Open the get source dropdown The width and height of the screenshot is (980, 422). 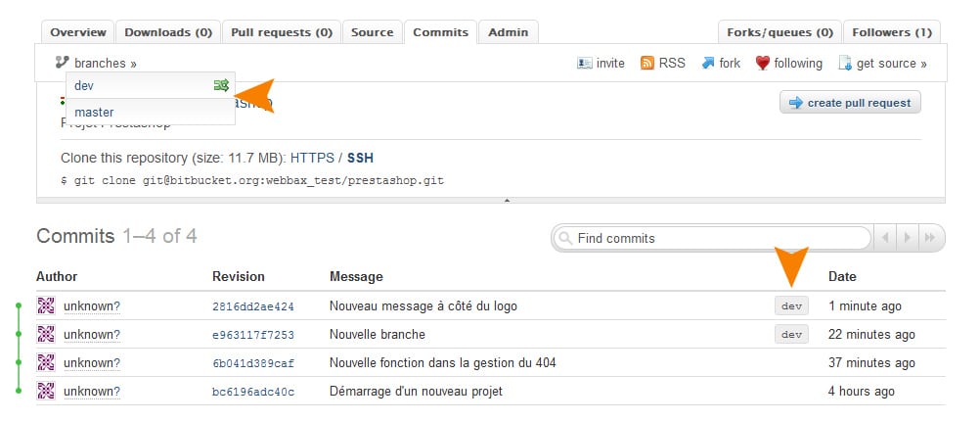click(x=890, y=64)
